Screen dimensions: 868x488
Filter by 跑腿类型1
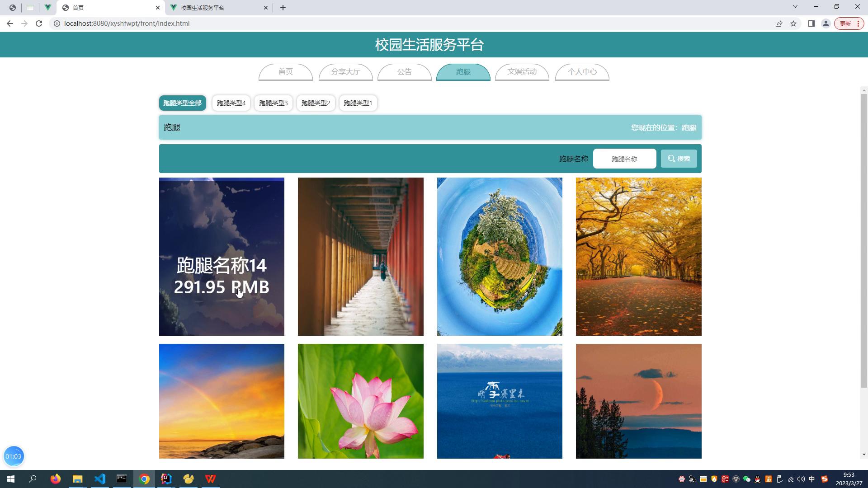tap(358, 103)
